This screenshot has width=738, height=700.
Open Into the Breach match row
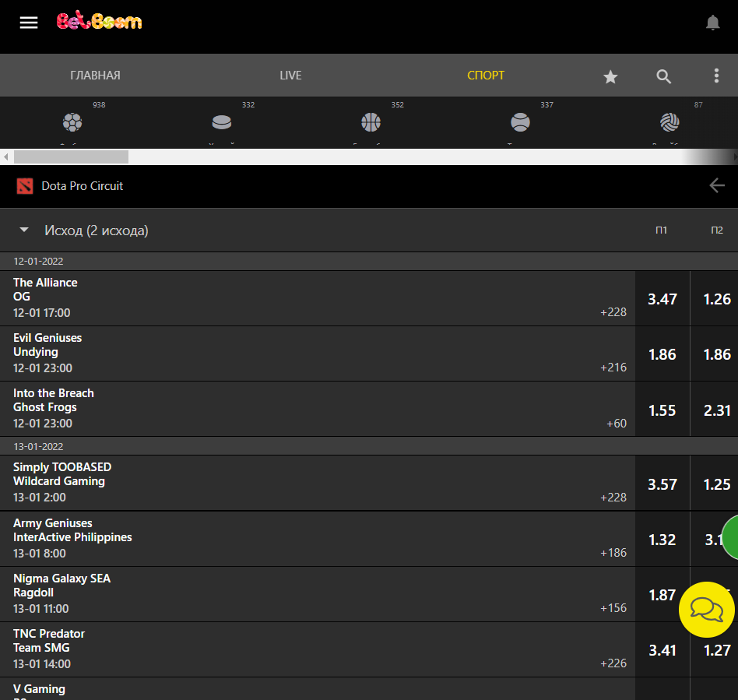click(x=318, y=409)
